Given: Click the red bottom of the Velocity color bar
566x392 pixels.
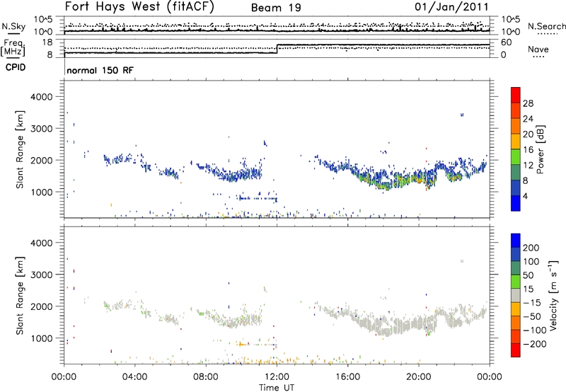Looking at the screenshot, I should pyautogui.click(x=516, y=350).
